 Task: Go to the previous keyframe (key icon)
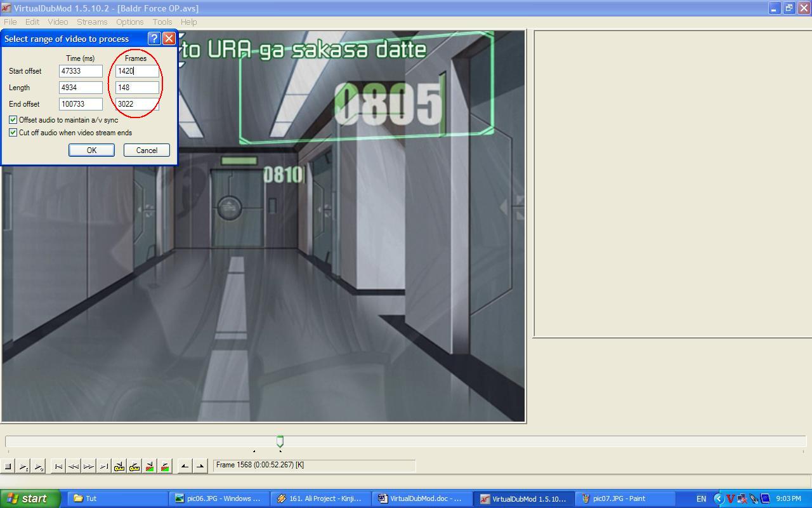coord(119,466)
